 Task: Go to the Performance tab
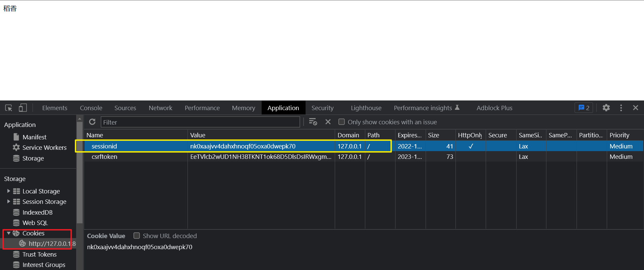pos(202,108)
